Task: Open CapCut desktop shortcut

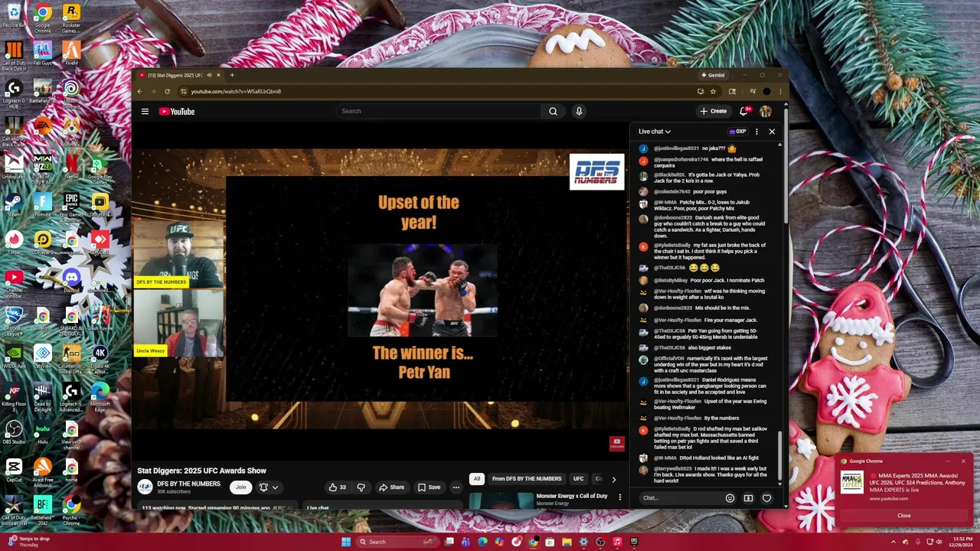Action: tap(14, 469)
